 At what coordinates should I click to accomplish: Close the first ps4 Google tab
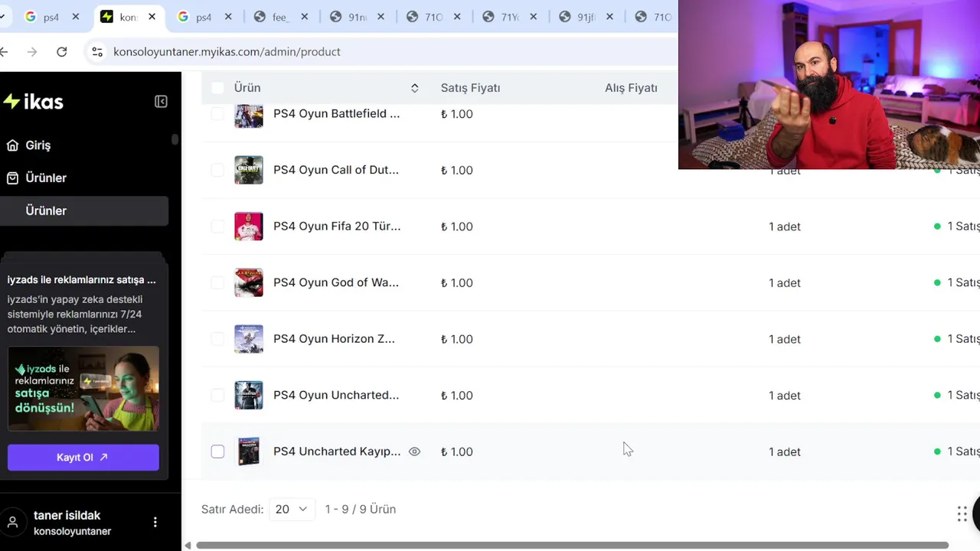tap(76, 17)
